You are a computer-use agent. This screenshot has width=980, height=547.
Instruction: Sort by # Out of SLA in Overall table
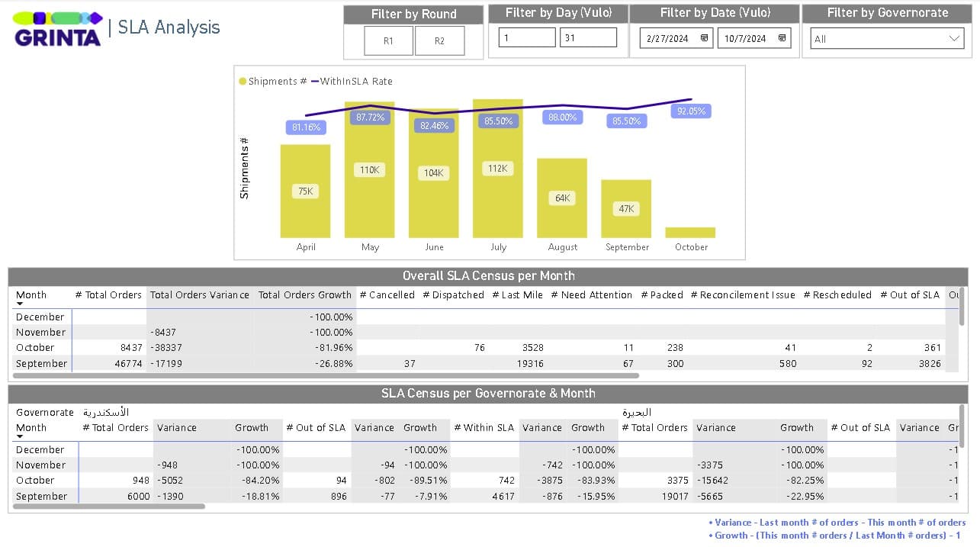point(911,294)
